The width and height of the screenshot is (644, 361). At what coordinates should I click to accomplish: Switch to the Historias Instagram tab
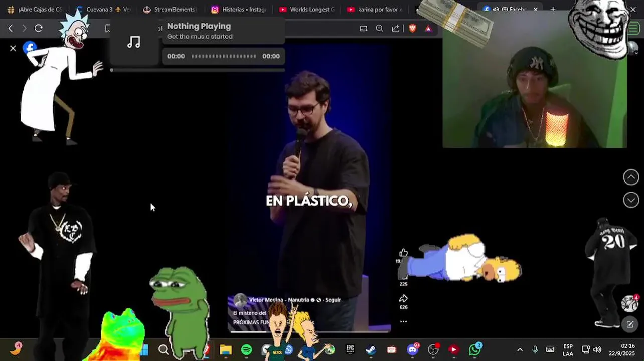239,9
